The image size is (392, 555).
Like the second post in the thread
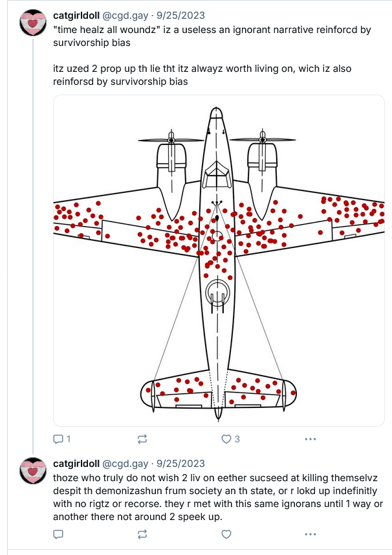click(226, 534)
